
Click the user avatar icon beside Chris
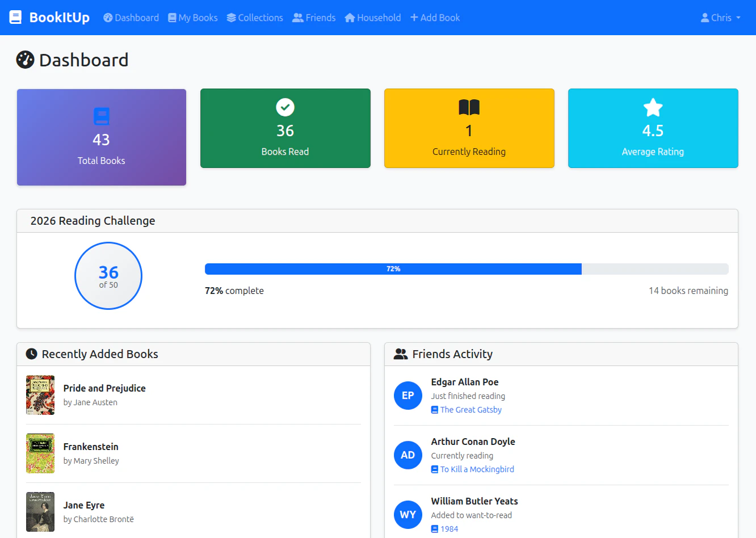click(x=705, y=18)
